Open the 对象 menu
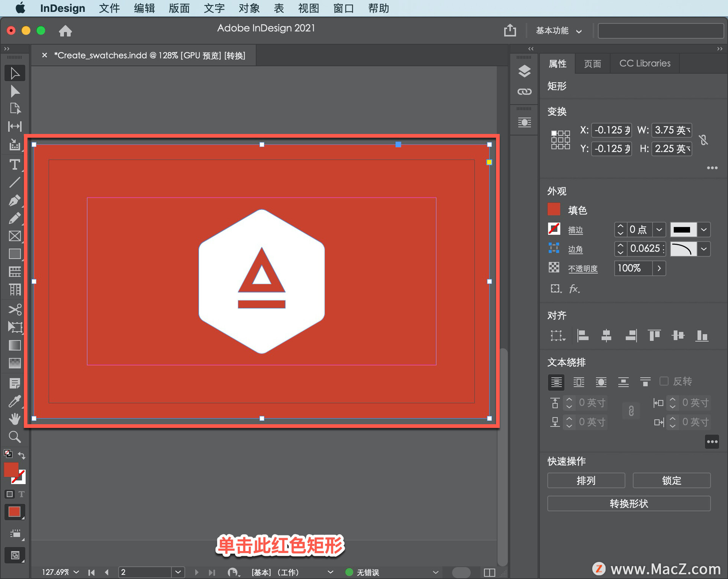The width and height of the screenshot is (728, 579). point(249,8)
